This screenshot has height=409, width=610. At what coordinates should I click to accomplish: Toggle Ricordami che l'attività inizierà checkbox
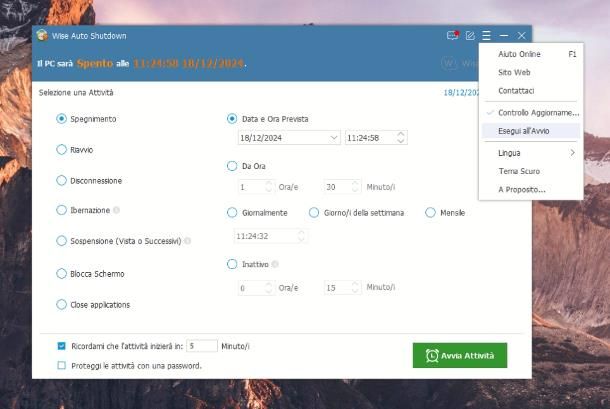(61, 346)
